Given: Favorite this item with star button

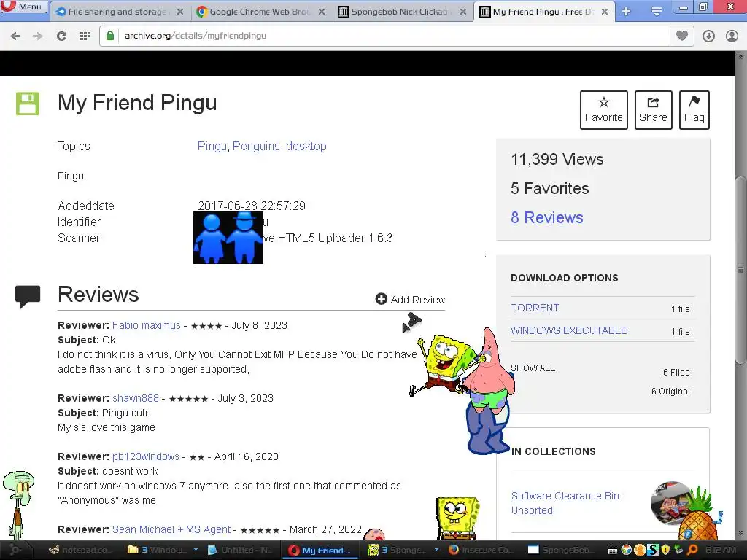Looking at the screenshot, I should (x=603, y=110).
